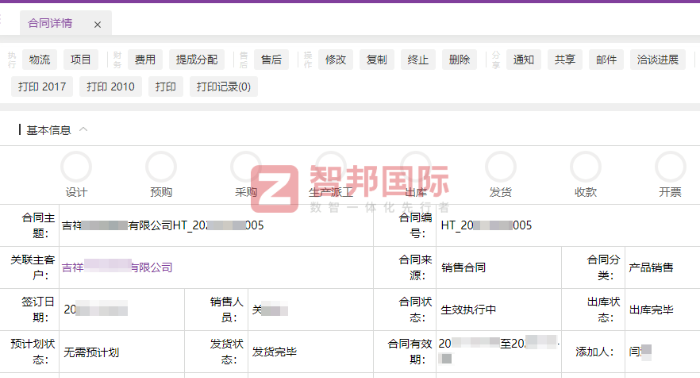Open the 售后 button
700x378 pixels.
(x=271, y=60)
